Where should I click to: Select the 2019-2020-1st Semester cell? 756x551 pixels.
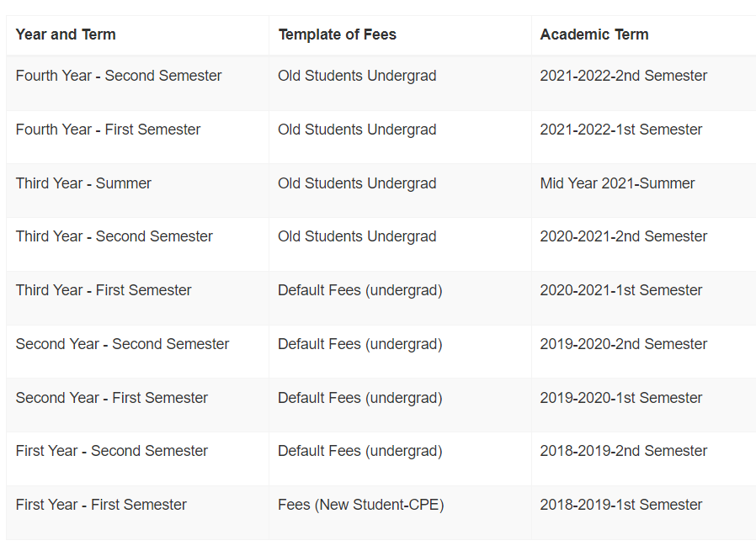click(x=621, y=398)
